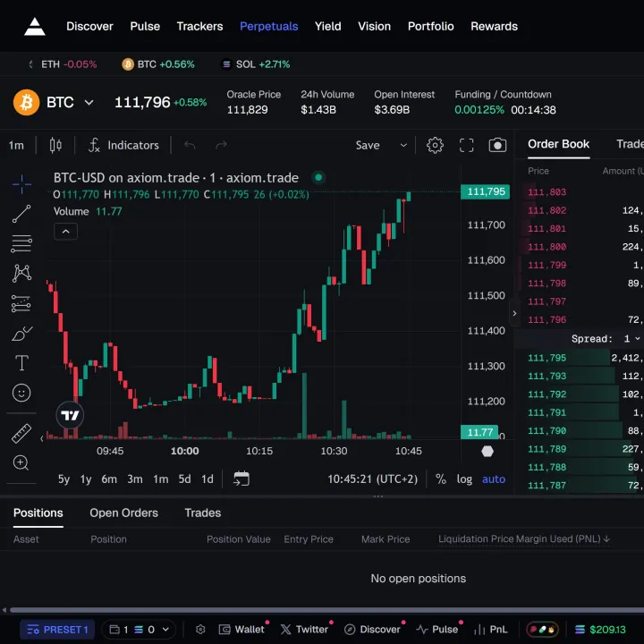The width and height of the screenshot is (644, 644).
Task: Select the Positions tab
Action: [38, 513]
